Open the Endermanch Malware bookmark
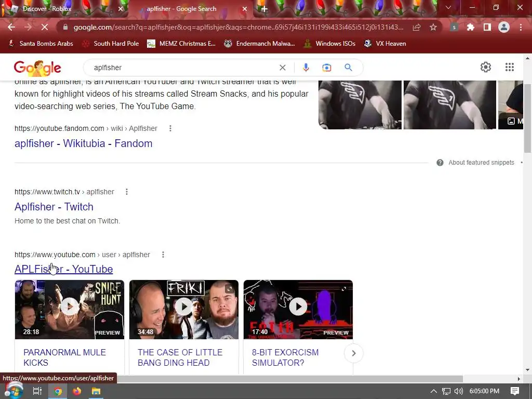 point(260,44)
